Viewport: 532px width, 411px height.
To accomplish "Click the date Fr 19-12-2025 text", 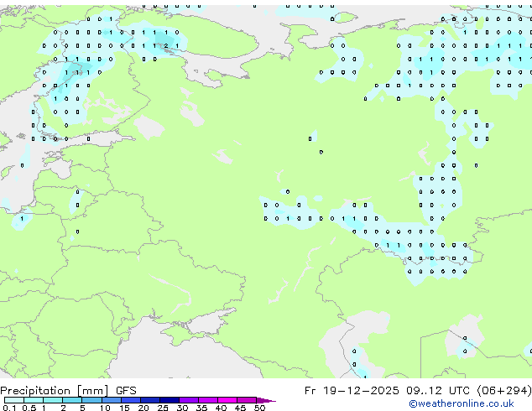I will [x=352, y=391].
